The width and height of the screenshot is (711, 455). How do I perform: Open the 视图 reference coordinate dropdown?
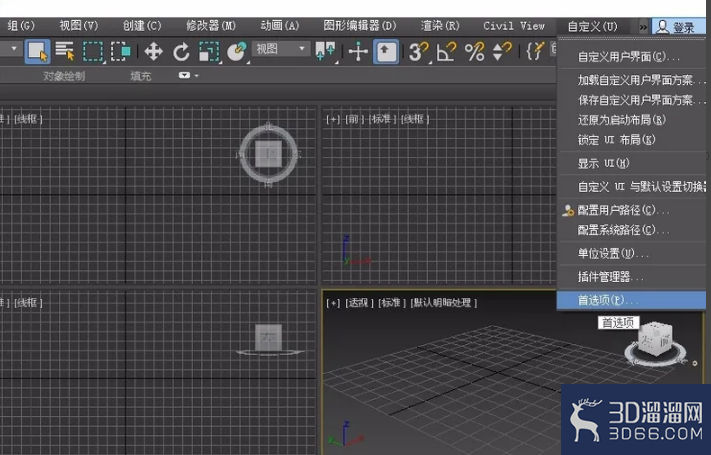tap(281, 49)
